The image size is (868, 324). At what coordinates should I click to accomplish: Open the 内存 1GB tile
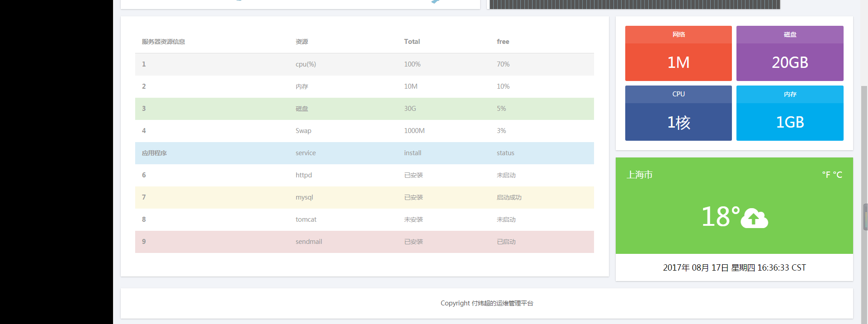(x=790, y=113)
